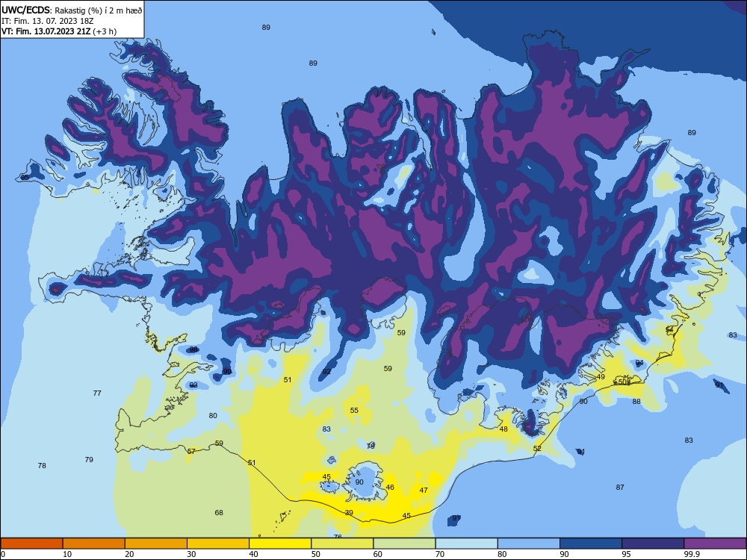Click the legend scale label '20'
Viewport: 747px width, 560px height.
click(x=129, y=554)
